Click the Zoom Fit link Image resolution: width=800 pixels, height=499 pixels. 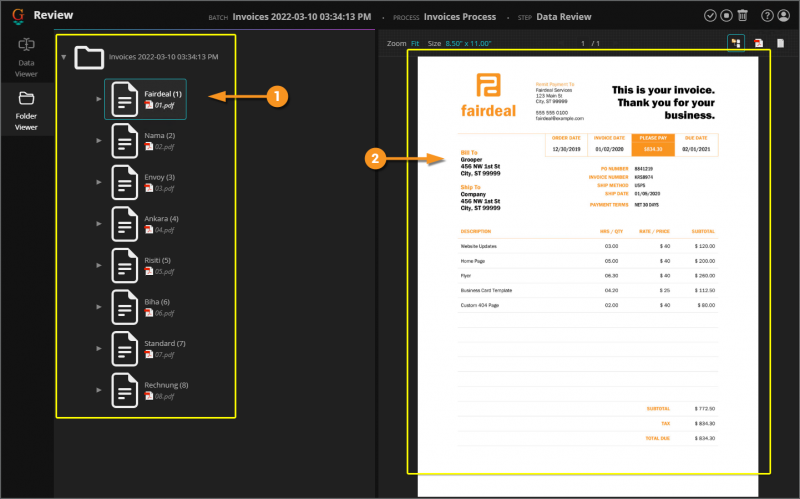(x=415, y=43)
